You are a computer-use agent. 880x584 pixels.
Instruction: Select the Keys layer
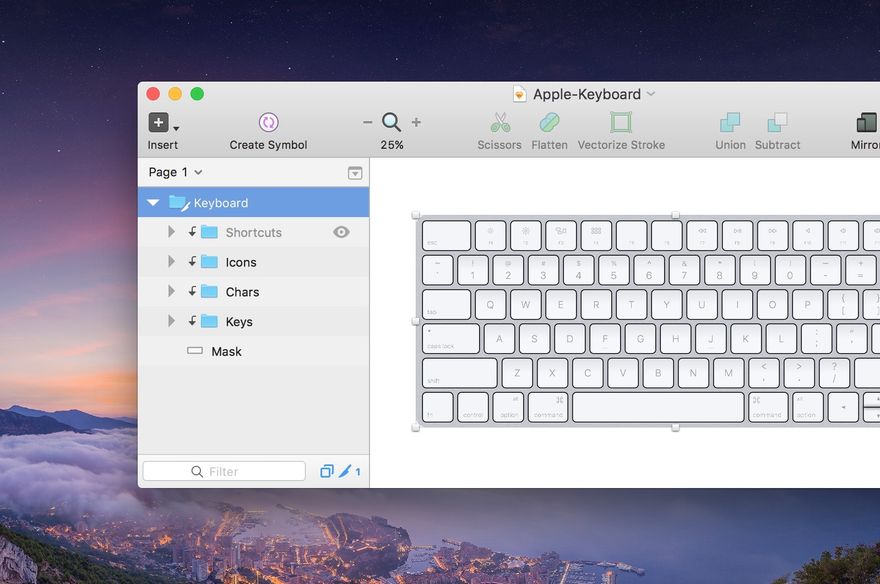pyautogui.click(x=254, y=321)
